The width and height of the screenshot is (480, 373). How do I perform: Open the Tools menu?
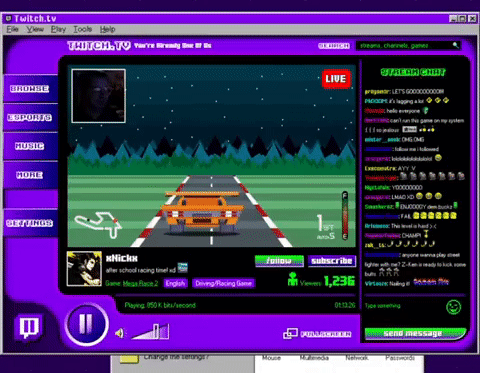point(83,29)
